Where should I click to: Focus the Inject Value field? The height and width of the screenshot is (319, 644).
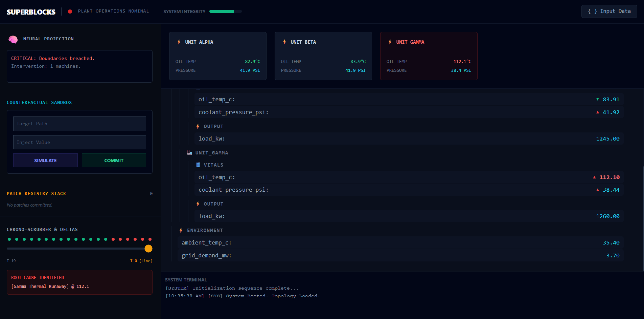pos(79,142)
